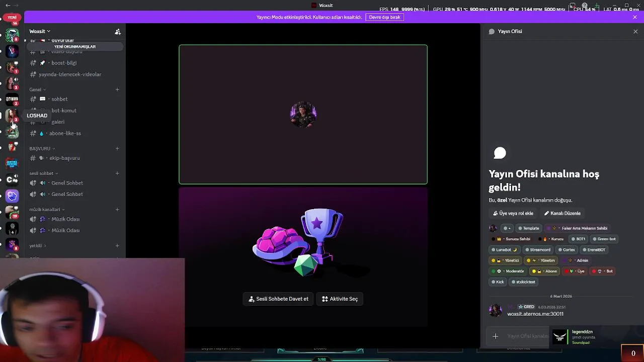Add a channel to the BAŞVURU category
644x362 pixels.
[117, 148]
